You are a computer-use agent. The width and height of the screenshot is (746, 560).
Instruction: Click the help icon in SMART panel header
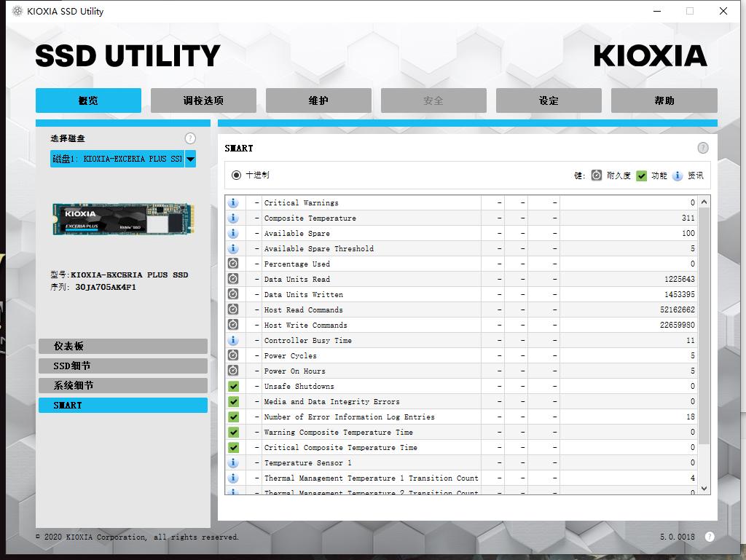coord(703,148)
